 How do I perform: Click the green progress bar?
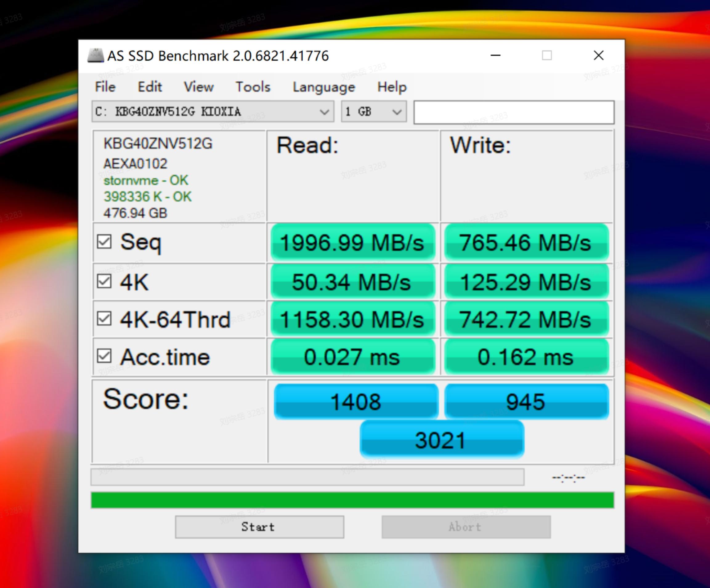[352, 500]
